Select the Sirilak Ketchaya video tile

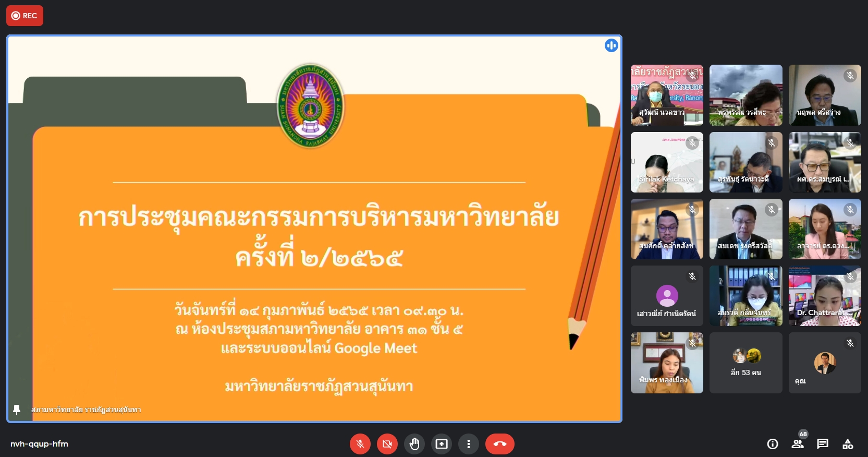pos(667,162)
